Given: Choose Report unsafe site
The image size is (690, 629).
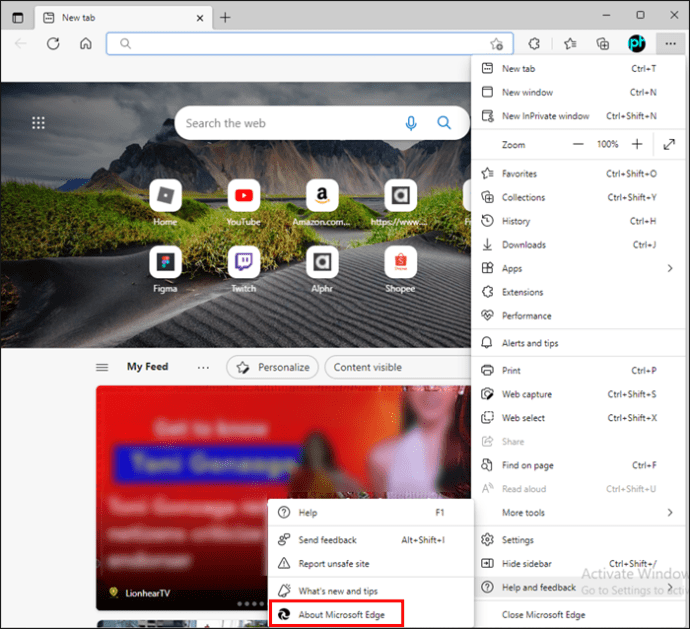Looking at the screenshot, I should 371,564.
